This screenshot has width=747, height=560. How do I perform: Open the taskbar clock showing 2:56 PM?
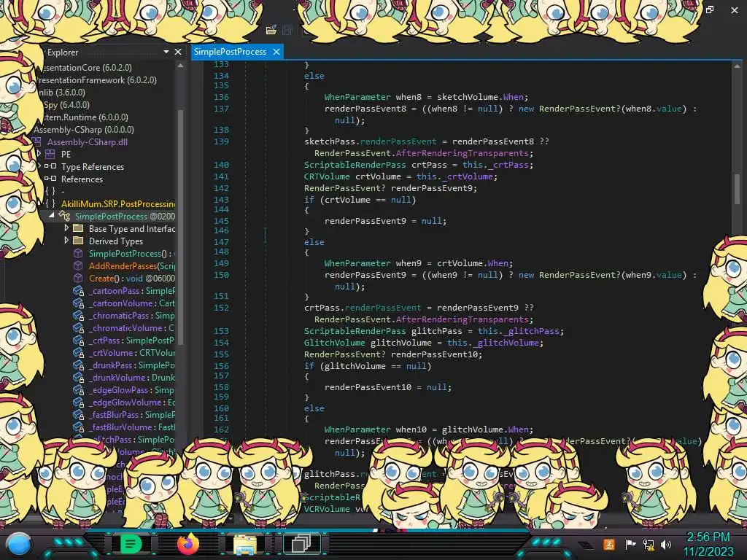tap(708, 544)
